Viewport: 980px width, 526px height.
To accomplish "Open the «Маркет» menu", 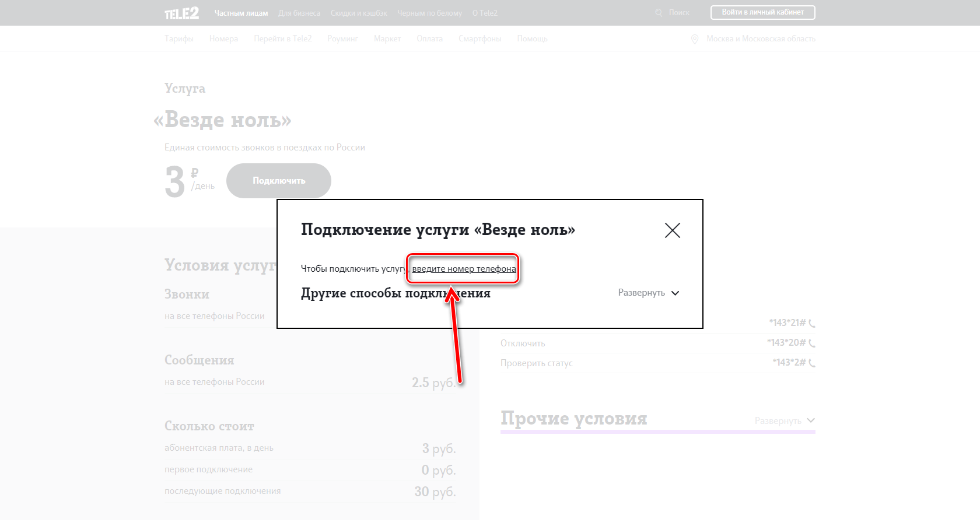I will [x=387, y=38].
